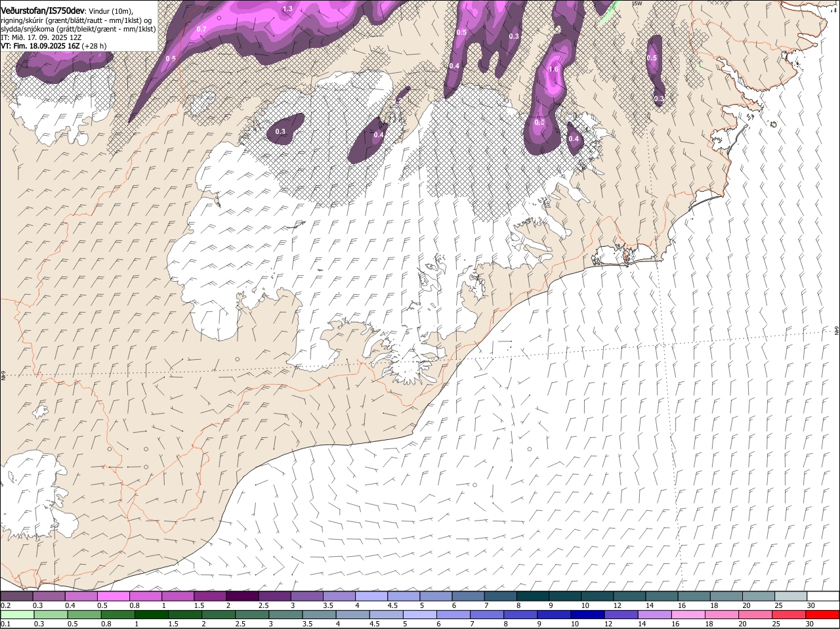Pick the magenta snow swatch between 1 and 1.5
840x629 pixels.
tap(178, 596)
